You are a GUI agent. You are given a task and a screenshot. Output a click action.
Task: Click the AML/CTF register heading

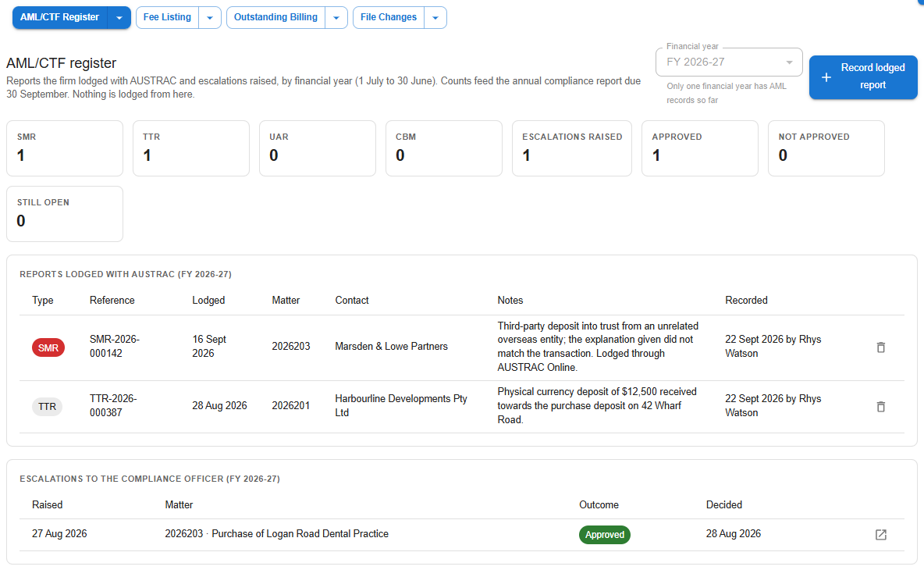pos(62,63)
